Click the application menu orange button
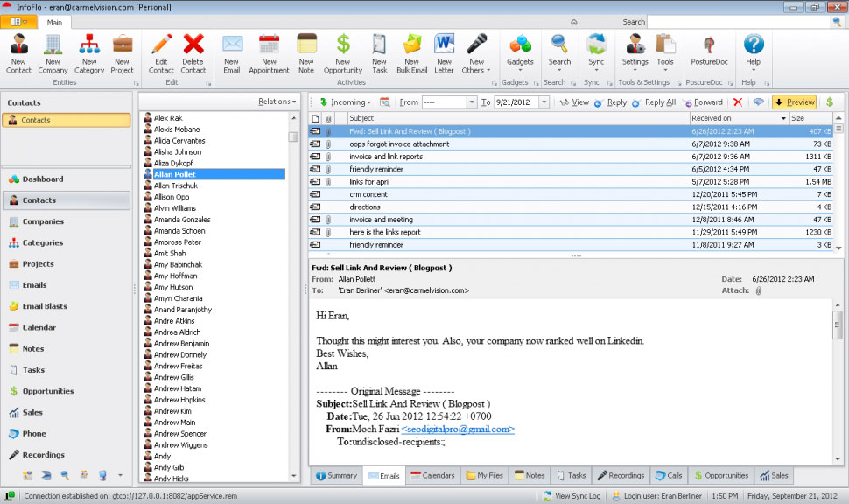Viewport: 849px width, 504px height. coord(18,22)
